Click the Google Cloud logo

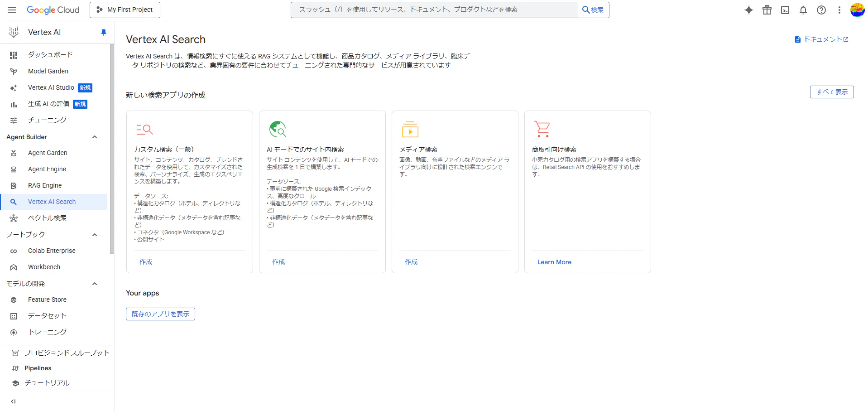click(x=53, y=10)
